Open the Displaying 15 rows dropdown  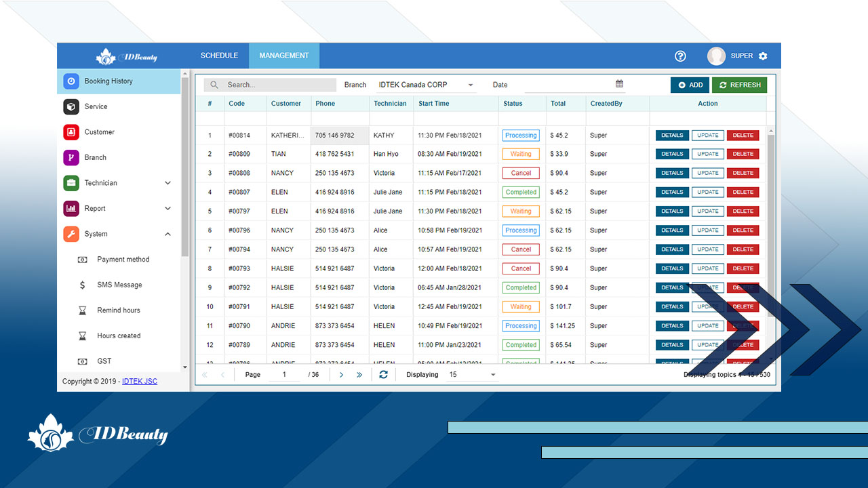click(x=493, y=375)
